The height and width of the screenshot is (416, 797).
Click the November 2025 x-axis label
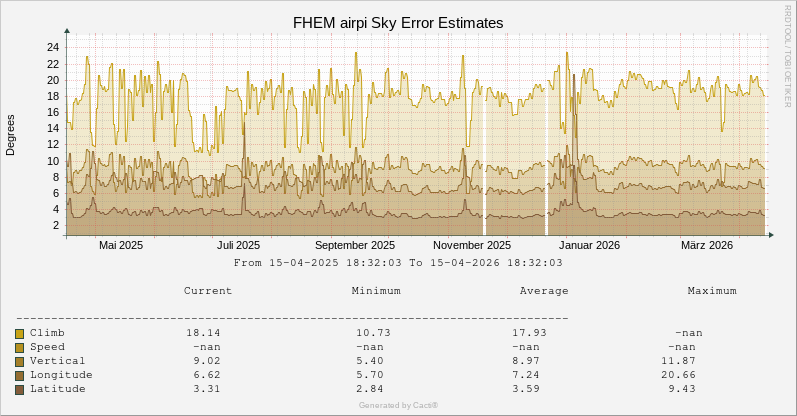coord(472,245)
